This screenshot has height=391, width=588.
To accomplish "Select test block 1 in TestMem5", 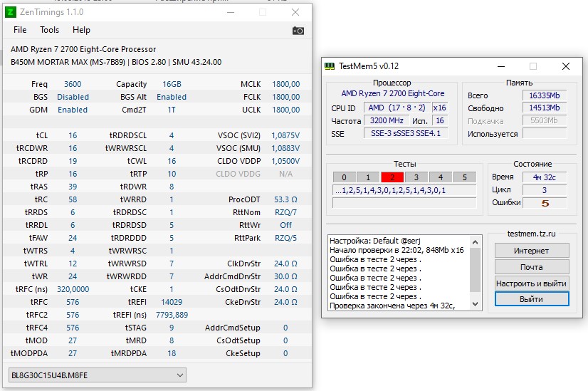I will coord(368,177).
